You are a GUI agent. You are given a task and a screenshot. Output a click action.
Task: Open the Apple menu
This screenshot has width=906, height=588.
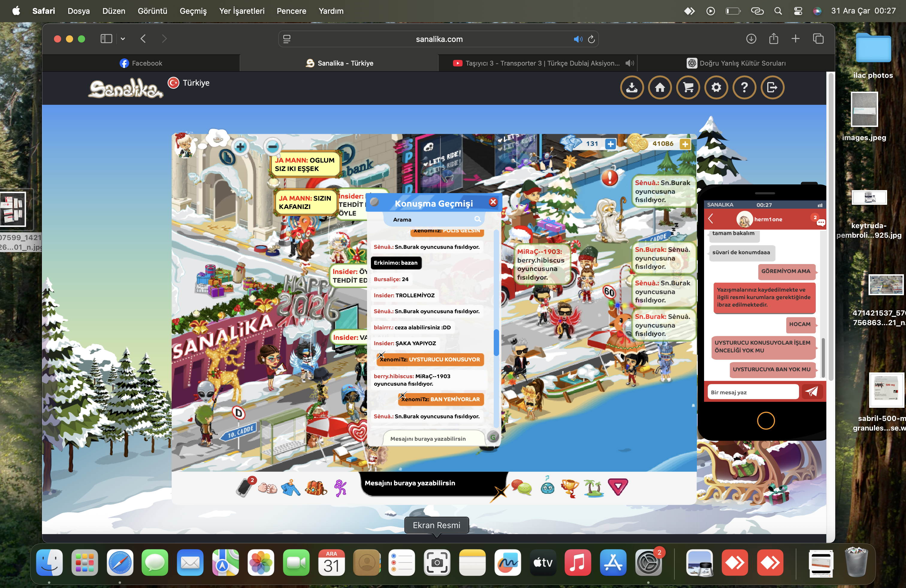pyautogui.click(x=16, y=11)
